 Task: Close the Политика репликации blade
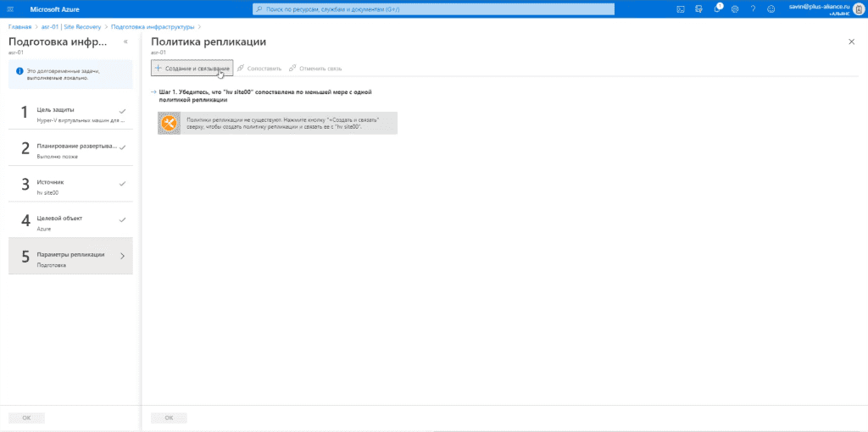[851, 42]
